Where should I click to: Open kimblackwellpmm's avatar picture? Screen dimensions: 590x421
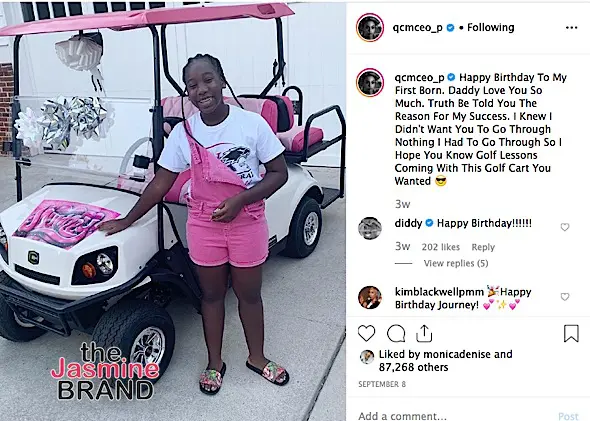tap(370, 297)
